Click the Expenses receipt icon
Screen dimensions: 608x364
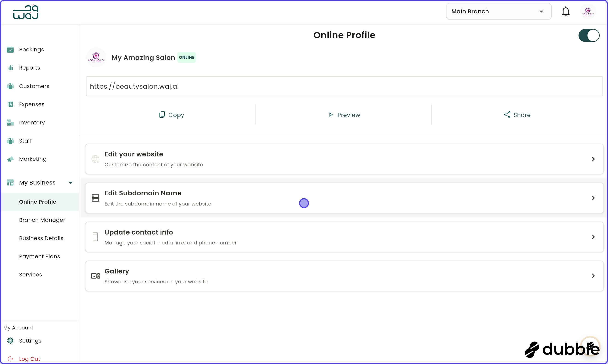pos(10,104)
